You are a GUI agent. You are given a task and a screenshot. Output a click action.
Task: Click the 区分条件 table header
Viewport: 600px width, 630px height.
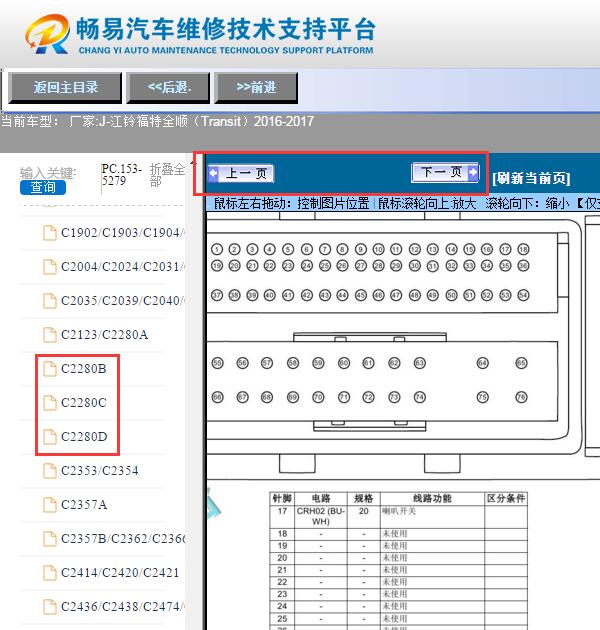coord(506,499)
